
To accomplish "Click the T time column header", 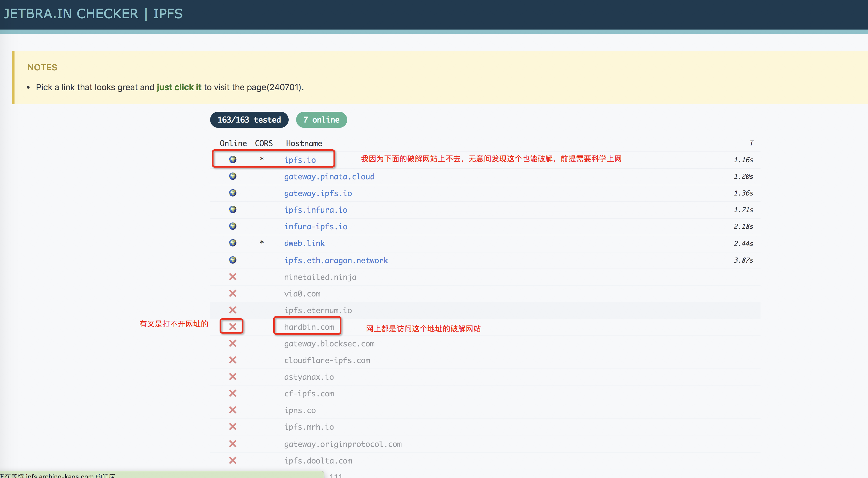I will tap(751, 143).
